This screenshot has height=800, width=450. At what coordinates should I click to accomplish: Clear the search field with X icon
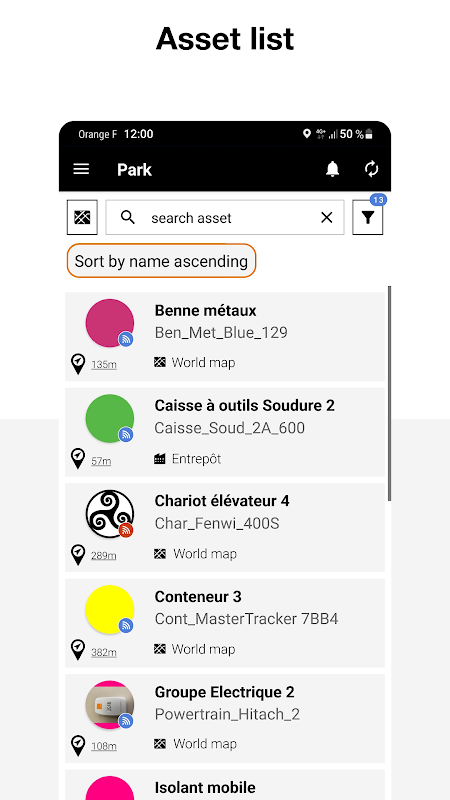click(x=327, y=218)
